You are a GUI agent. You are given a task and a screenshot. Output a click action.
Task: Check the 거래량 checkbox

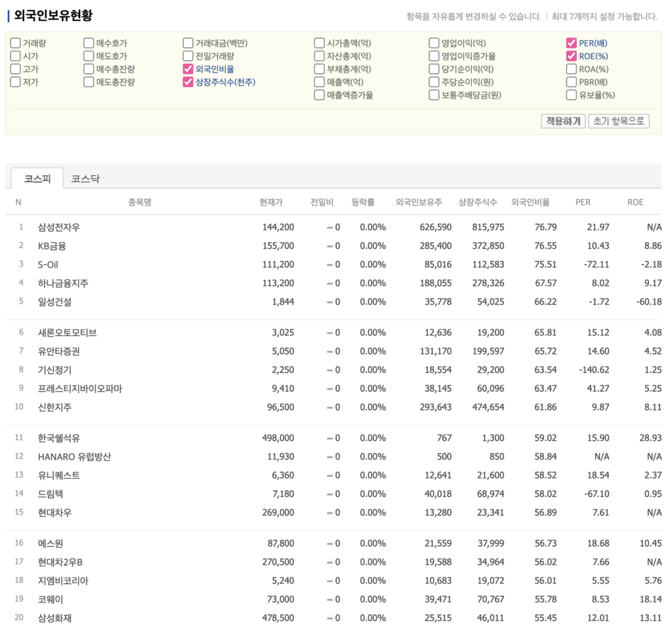coord(15,43)
